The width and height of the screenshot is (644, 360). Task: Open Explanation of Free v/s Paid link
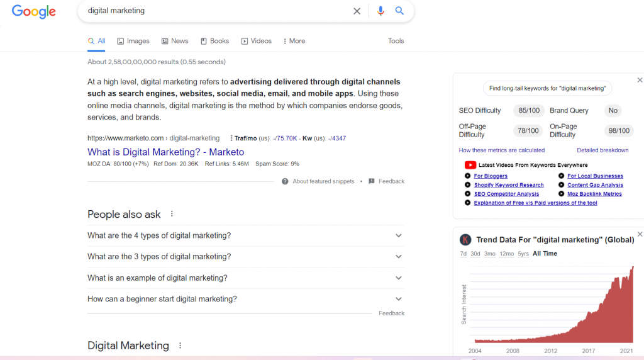[536, 203]
